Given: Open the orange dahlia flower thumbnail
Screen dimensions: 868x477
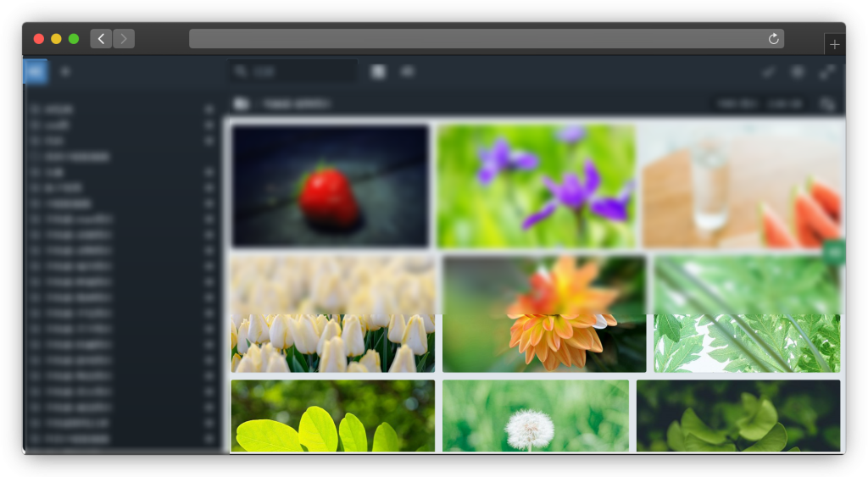Looking at the screenshot, I should click(544, 313).
